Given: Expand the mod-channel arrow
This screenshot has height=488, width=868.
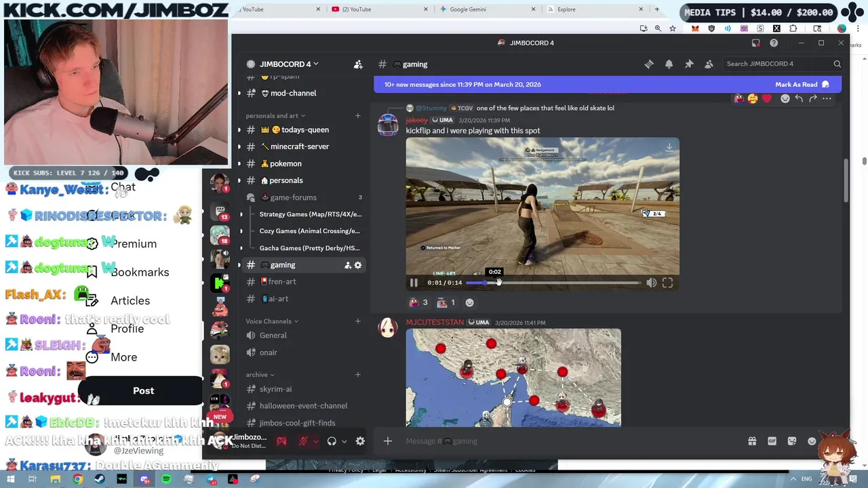Looking at the screenshot, I should tap(239, 94).
